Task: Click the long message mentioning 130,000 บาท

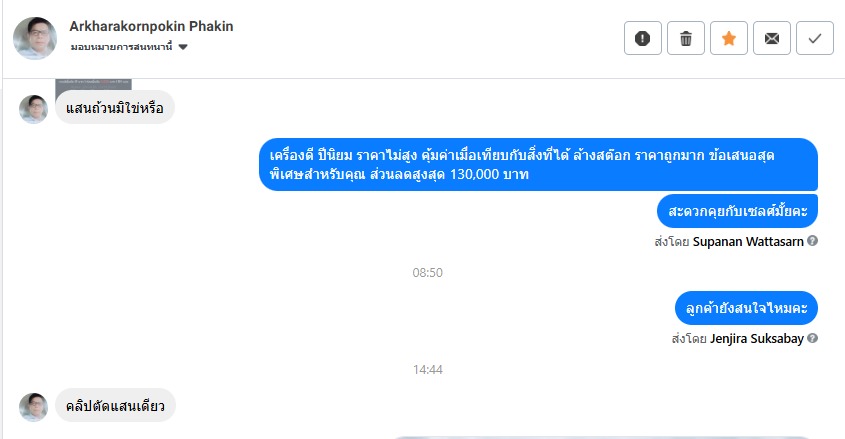Action: point(538,165)
